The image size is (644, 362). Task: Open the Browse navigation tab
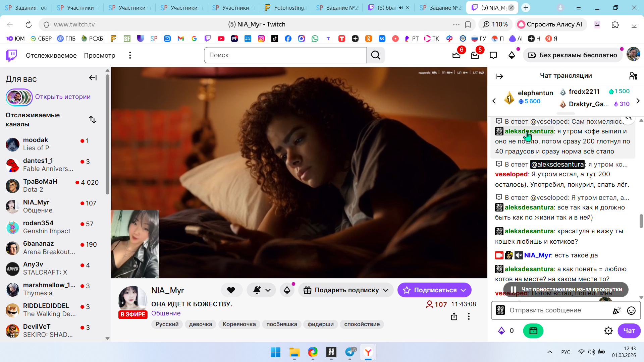tap(100, 55)
